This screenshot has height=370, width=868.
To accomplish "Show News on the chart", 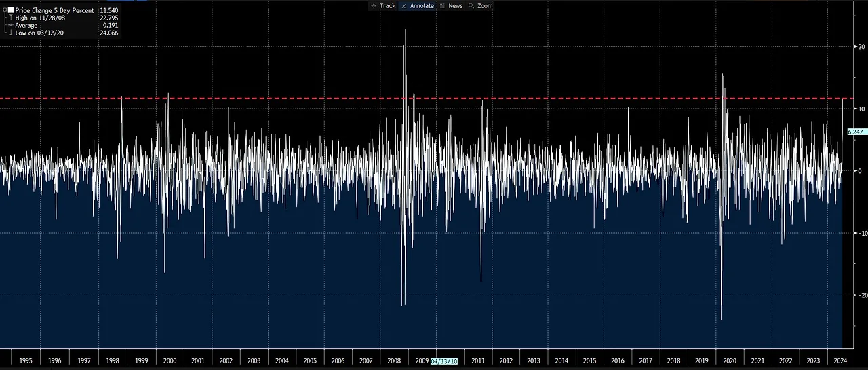I will (x=452, y=5).
